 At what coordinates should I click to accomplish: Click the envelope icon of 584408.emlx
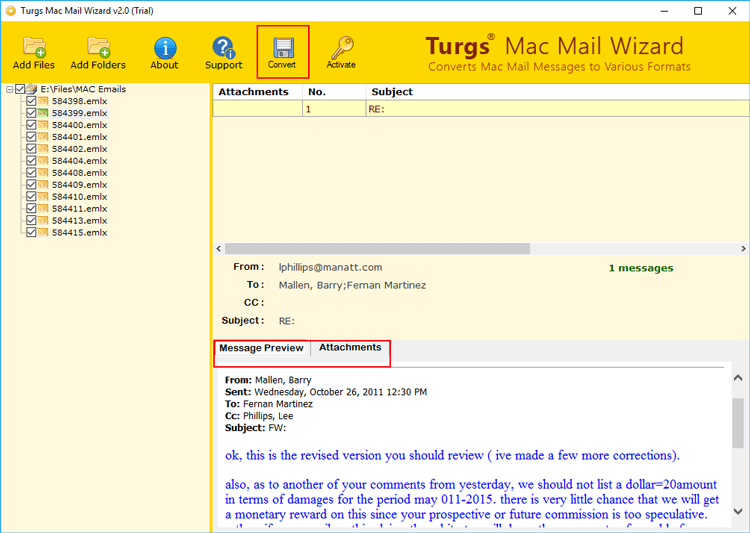coord(43,173)
